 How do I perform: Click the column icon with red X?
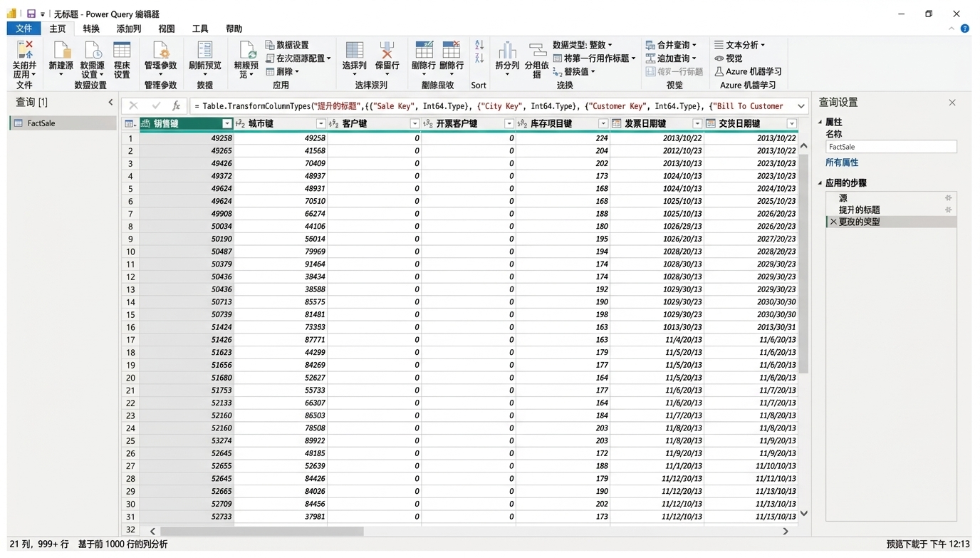387,50
